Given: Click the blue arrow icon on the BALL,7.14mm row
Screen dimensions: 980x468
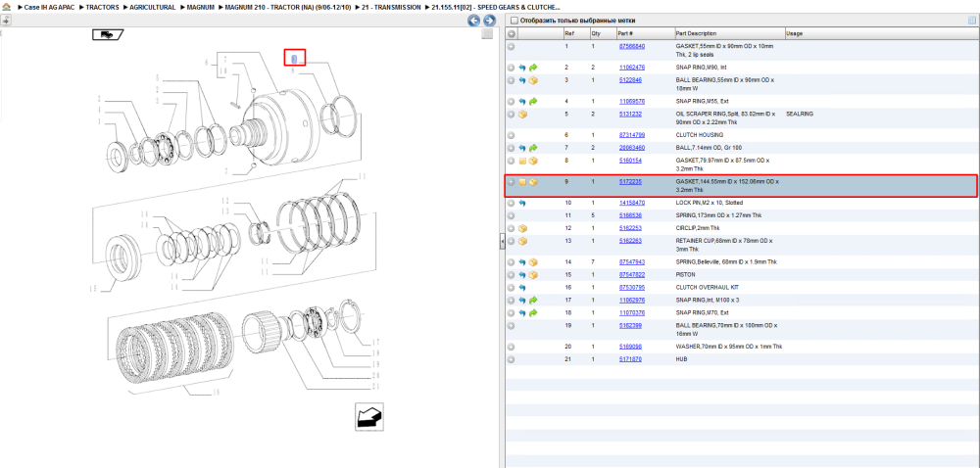Looking at the screenshot, I should tap(522, 148).
